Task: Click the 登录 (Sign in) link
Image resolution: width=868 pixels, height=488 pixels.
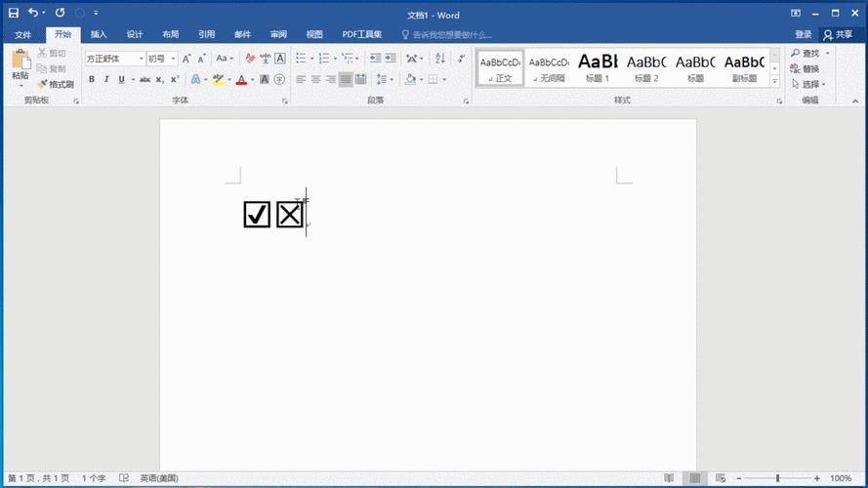Action: click(803, 34)
